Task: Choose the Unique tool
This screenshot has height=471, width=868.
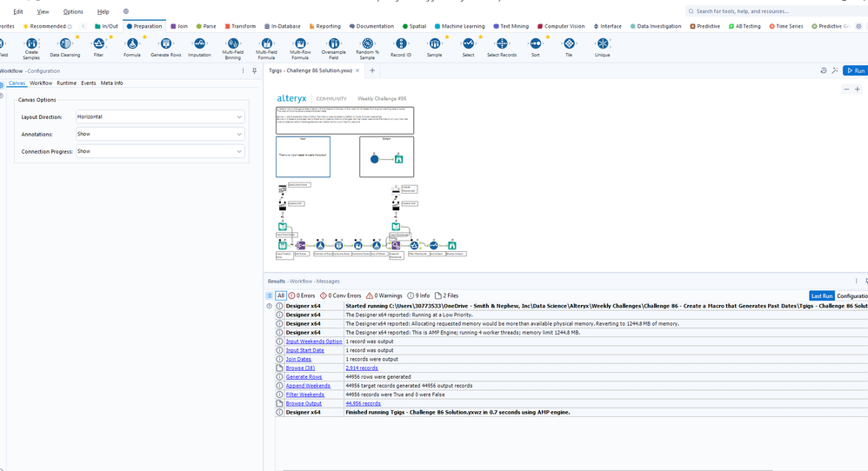Action: click(602, 44)
